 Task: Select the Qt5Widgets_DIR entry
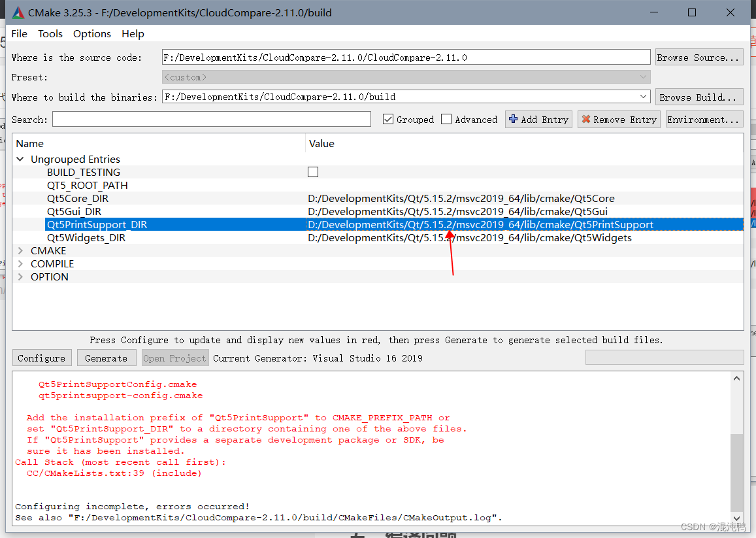[86, 237]
